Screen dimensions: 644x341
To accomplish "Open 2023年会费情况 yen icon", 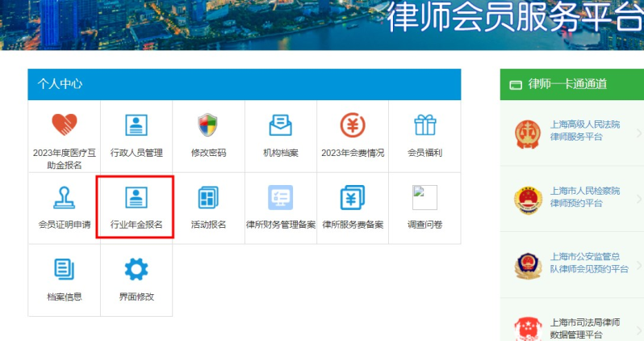I will click(x=353, y=125).
